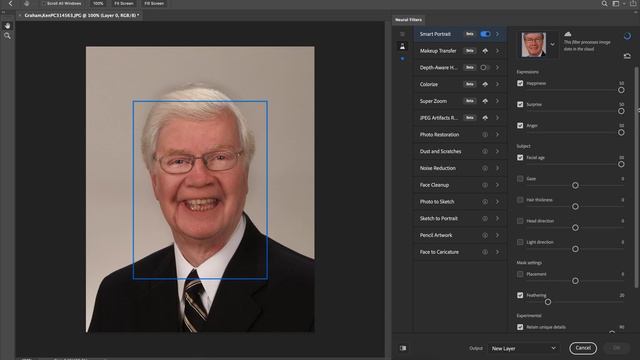Expand the Photo Restoration chevron
The height and width of the screenshot is (360, 640).
pos(498,135)
